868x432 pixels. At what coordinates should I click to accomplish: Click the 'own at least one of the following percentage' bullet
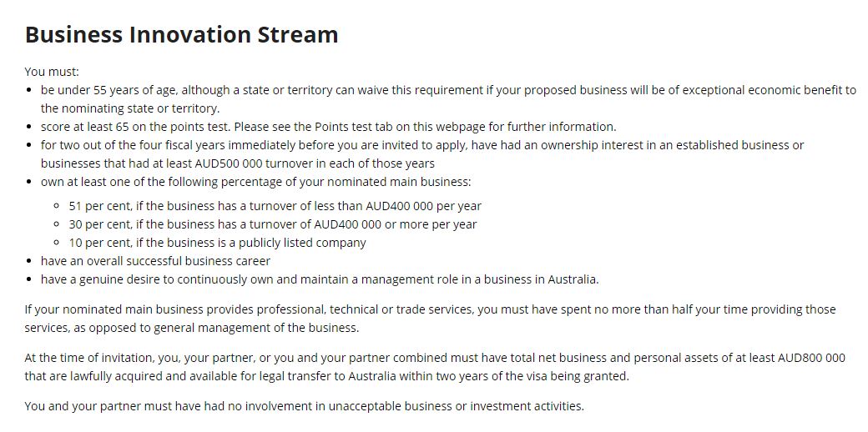[255, 182]
